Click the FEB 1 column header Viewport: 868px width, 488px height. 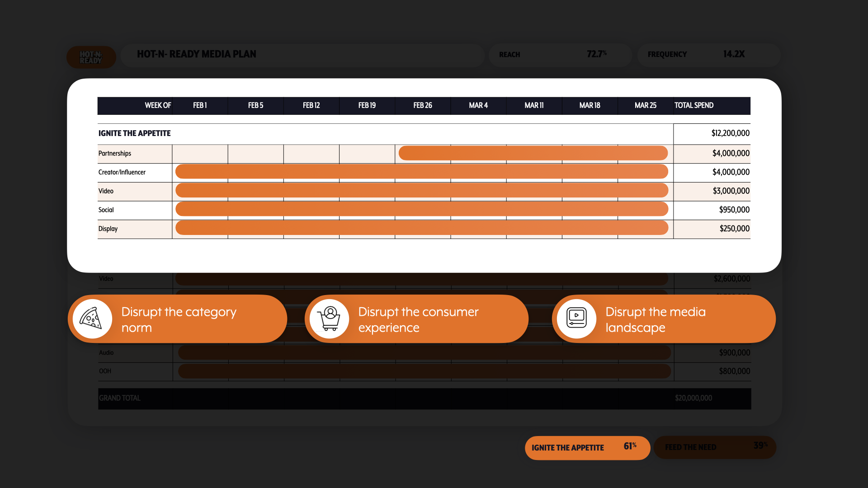[200, 106]
